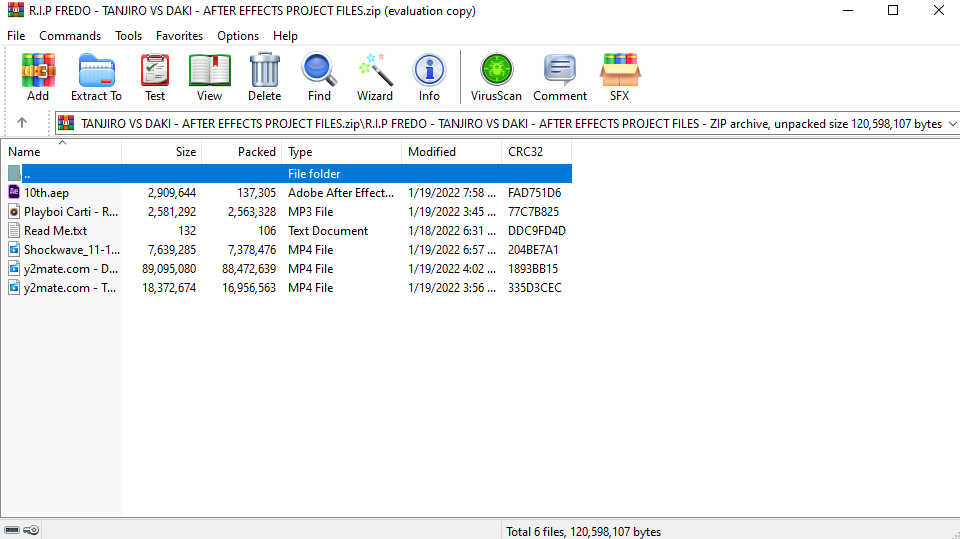Click 'File folder' type in parent row
Viewport: 960px width, 539px height.
(314, 173)
